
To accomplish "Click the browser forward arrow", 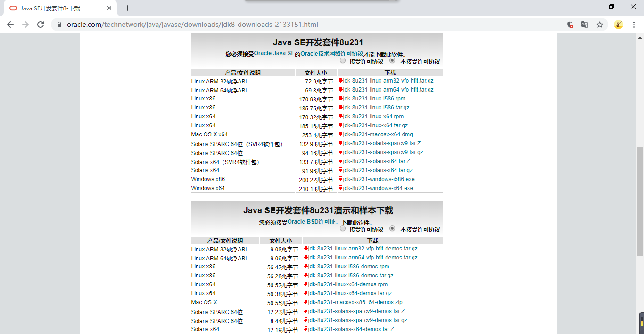I will point(25,25).
